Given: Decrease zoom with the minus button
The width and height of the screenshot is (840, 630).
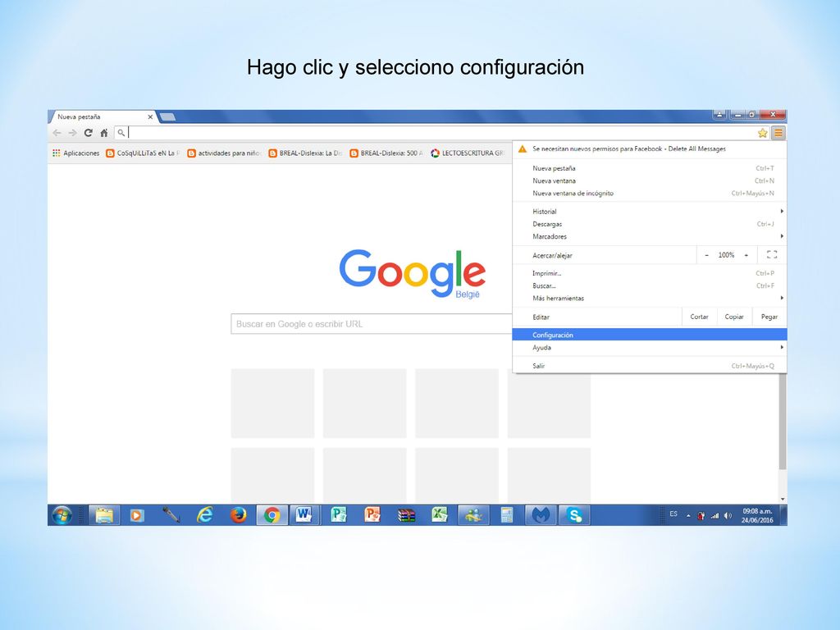Looking at the screenshot, I should click(x=706, y=256).
